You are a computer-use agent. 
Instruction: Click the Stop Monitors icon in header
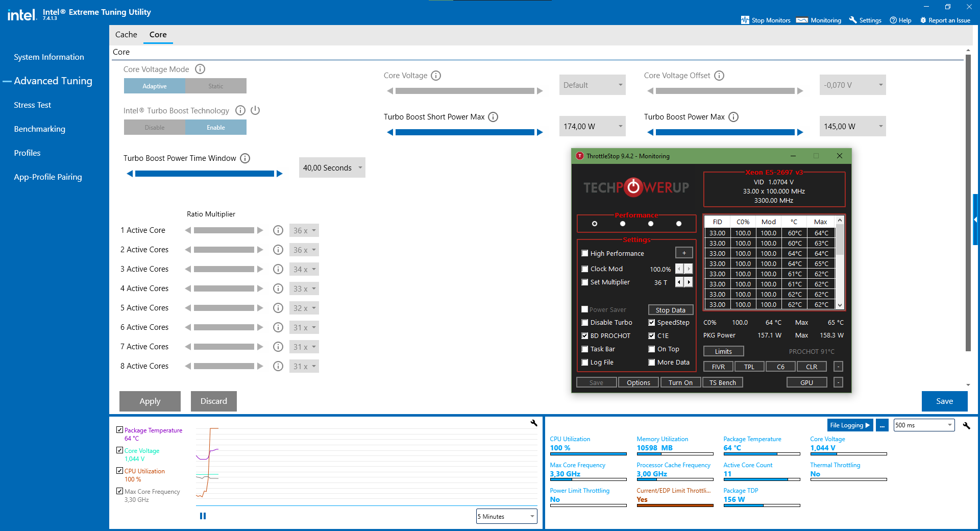[745, 20]
